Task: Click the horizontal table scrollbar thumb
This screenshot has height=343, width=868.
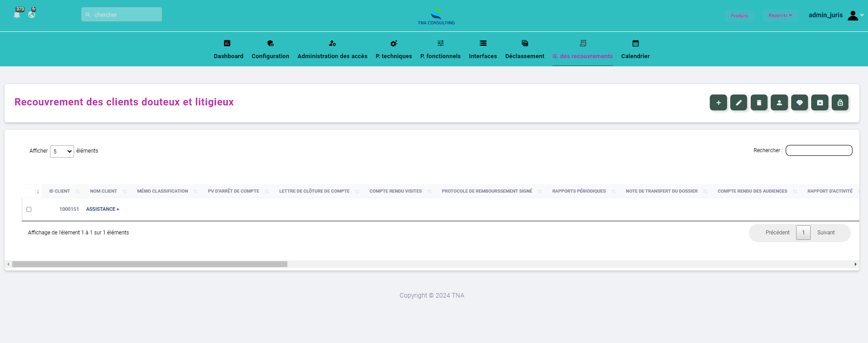Action: [150, 264]
